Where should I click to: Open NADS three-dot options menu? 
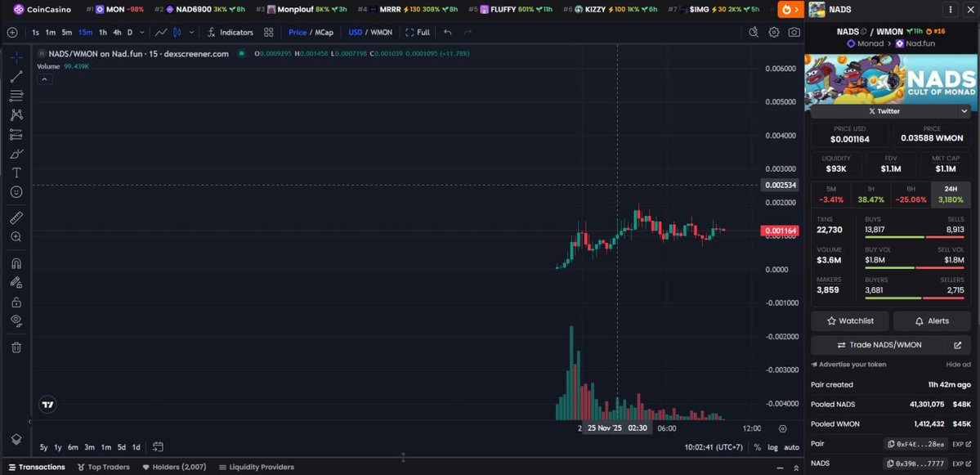(950, 10)
